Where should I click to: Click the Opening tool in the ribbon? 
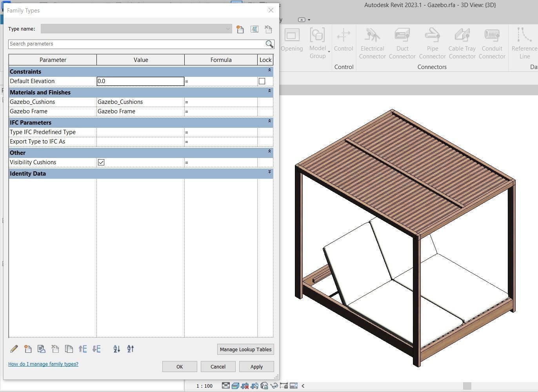(x=292, y=40)
